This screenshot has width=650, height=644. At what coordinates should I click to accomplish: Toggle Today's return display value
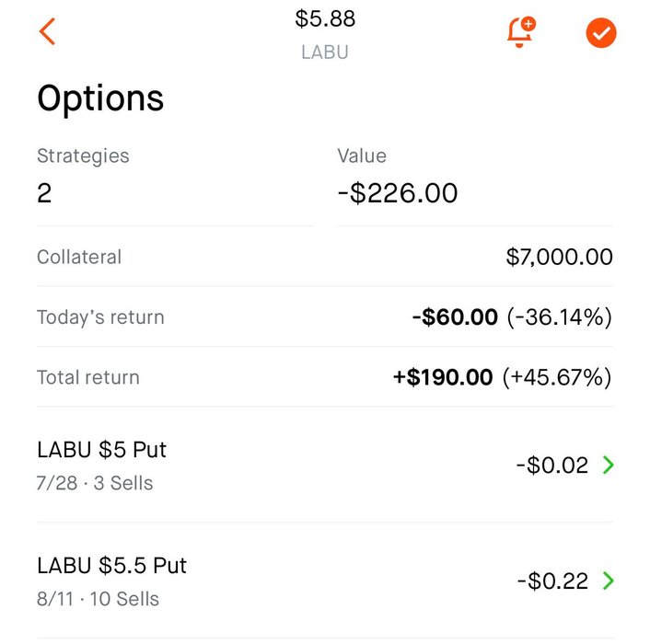[512, 317]
